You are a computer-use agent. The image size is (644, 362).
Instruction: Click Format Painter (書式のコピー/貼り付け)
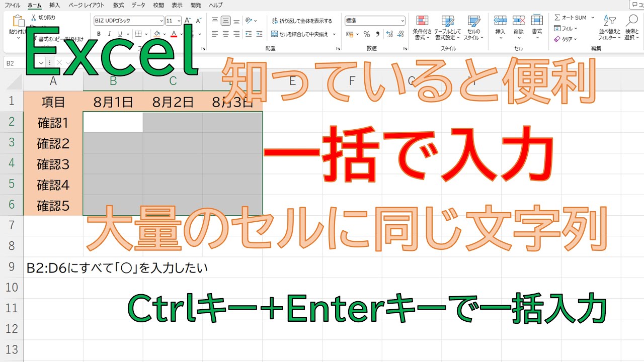(x=57, y=39)
